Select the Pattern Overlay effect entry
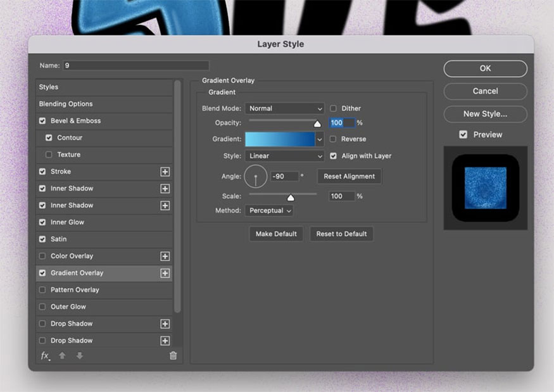 click(75, 290)
